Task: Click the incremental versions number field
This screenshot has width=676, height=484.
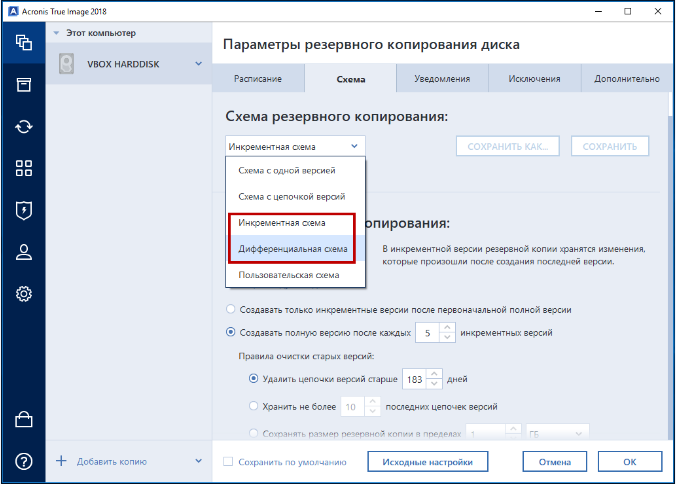Action: coord(428,333)
